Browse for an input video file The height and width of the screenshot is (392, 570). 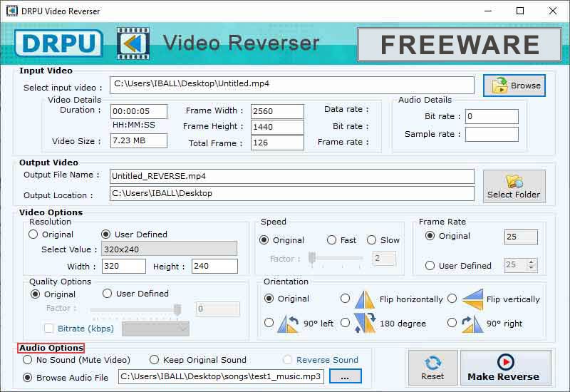click(514, 86)
